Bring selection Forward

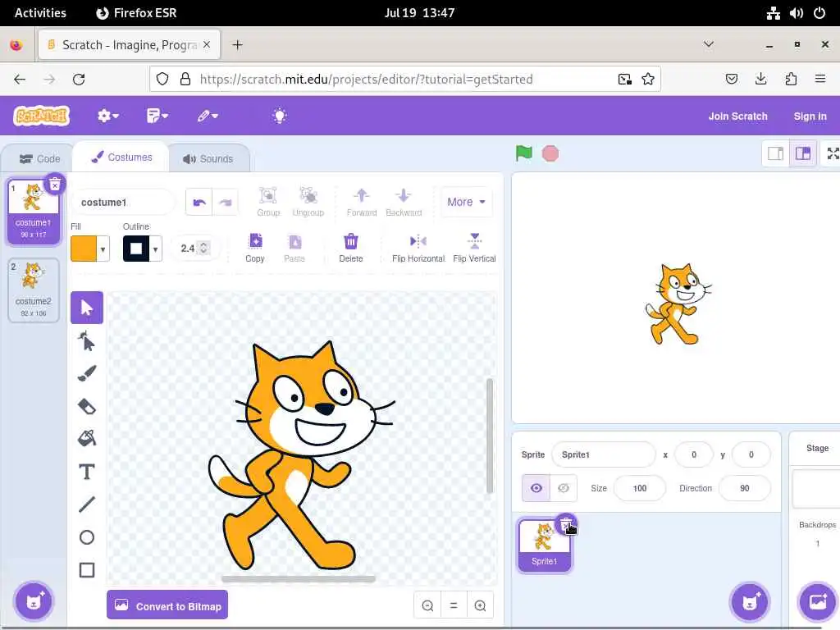(362, 202)
